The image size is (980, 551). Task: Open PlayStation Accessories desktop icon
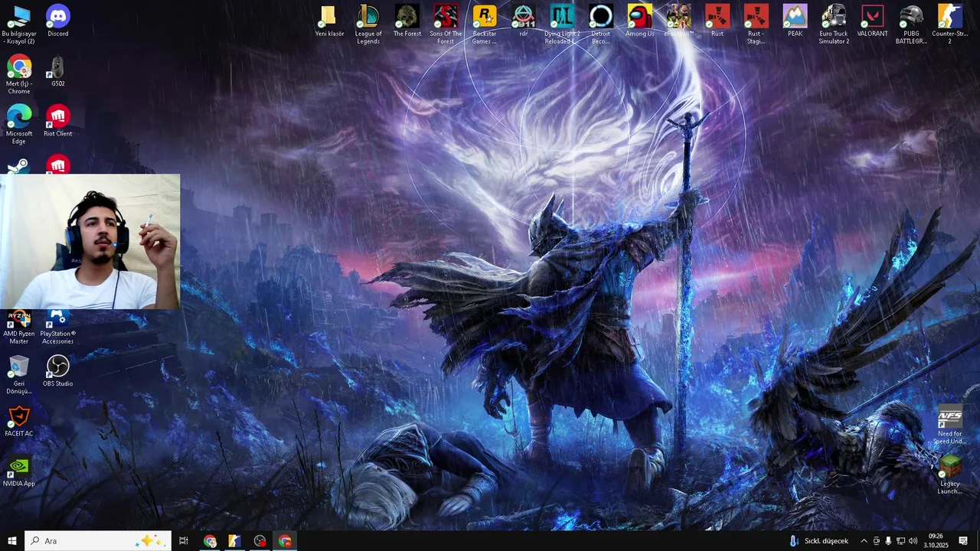pyautogui.click(x=57, y=328)
